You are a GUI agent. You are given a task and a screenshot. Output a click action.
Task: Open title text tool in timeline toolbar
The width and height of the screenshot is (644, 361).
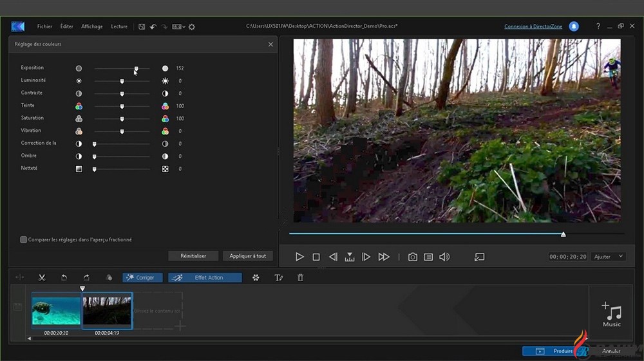279,277
